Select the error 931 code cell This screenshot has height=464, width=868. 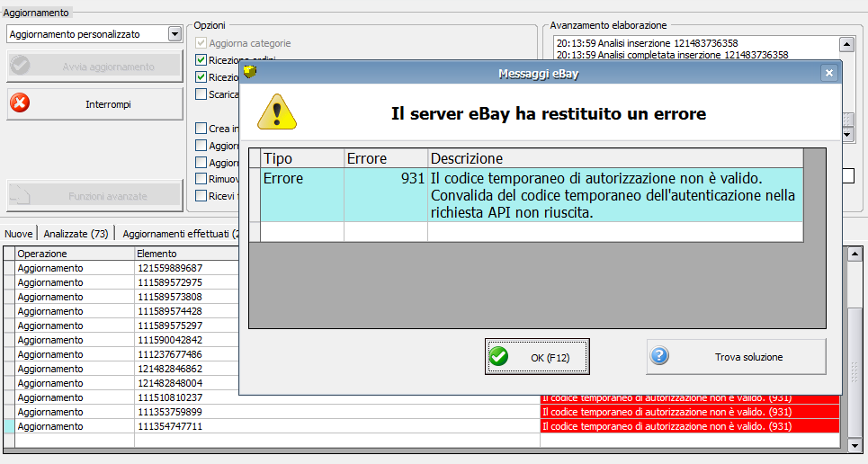386,195
